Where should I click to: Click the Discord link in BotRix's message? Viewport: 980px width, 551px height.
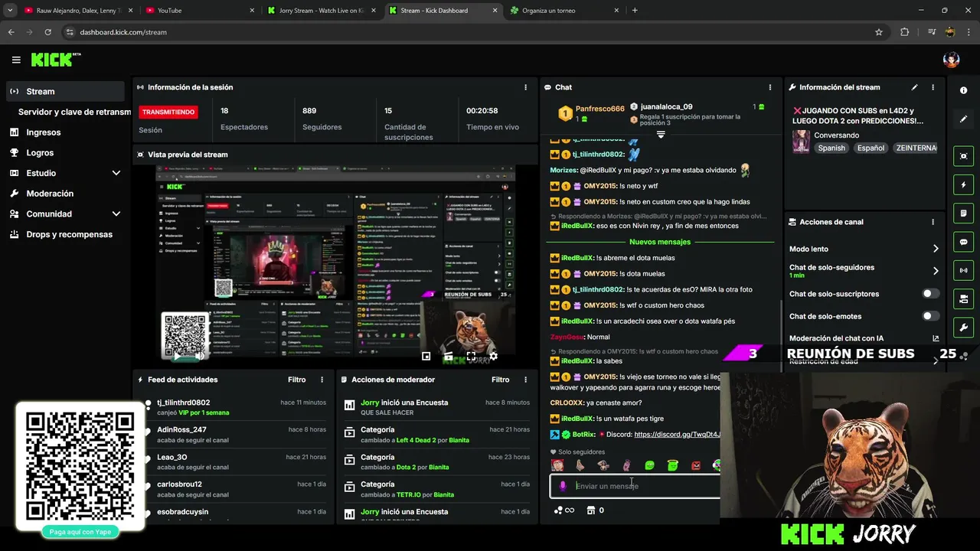pyautogui.click(x=678, y=435)
